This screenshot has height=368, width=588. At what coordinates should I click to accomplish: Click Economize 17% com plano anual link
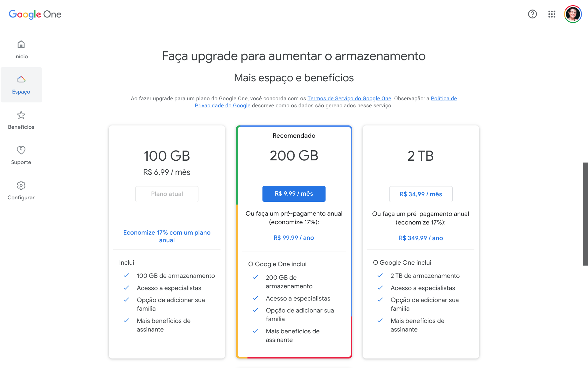coord(167,236)
